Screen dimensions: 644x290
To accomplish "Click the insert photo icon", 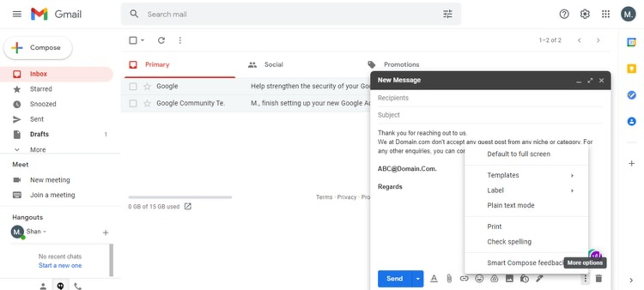I will point(509,278).
